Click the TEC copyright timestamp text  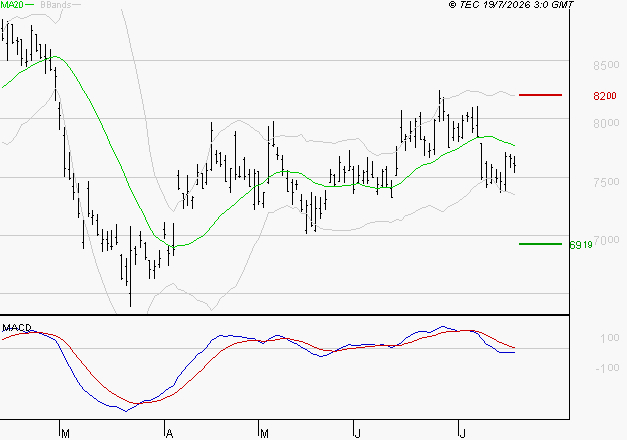click(511, 4)
